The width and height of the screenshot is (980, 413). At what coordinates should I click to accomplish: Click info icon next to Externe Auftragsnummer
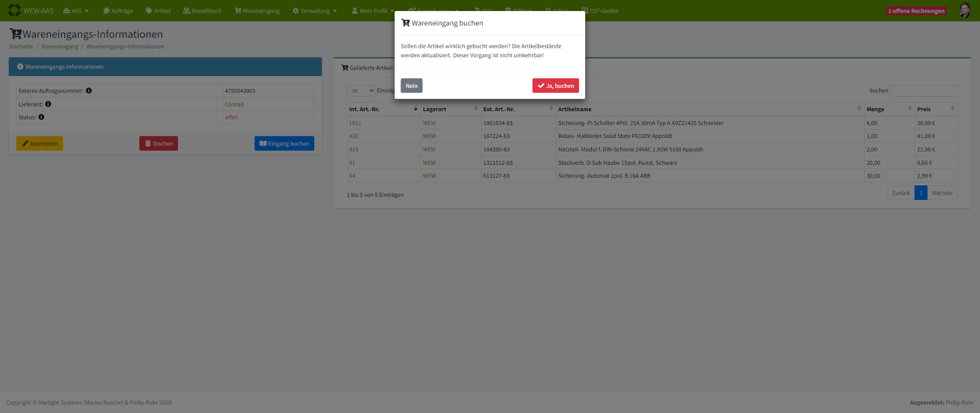[89, 91]
